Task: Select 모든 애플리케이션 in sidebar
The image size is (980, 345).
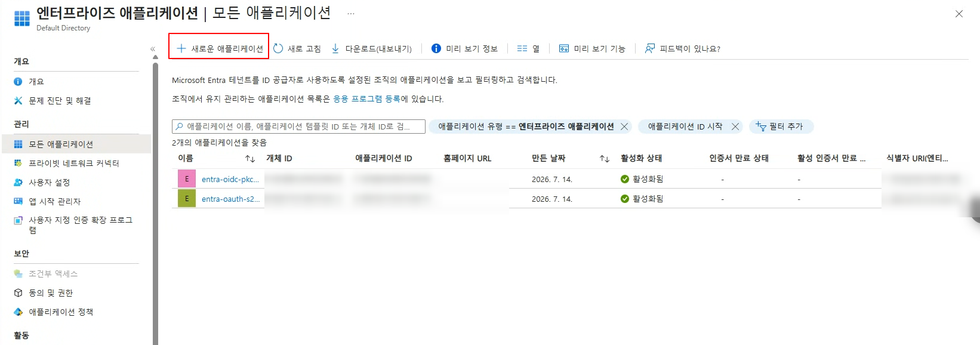Action: pyautogui.click(x=76, y=144)
